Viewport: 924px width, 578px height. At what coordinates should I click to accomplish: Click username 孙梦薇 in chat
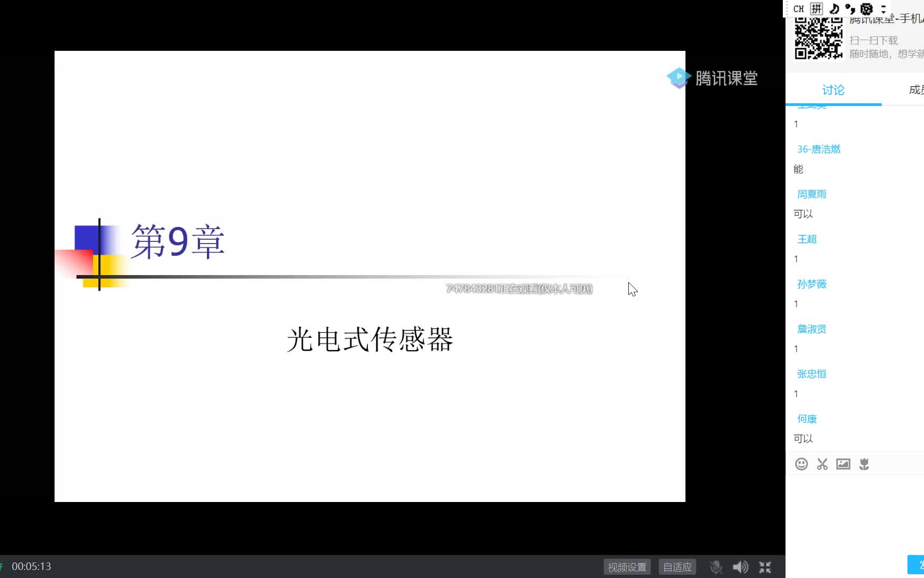pyautogui.click(x=812, y=284)
